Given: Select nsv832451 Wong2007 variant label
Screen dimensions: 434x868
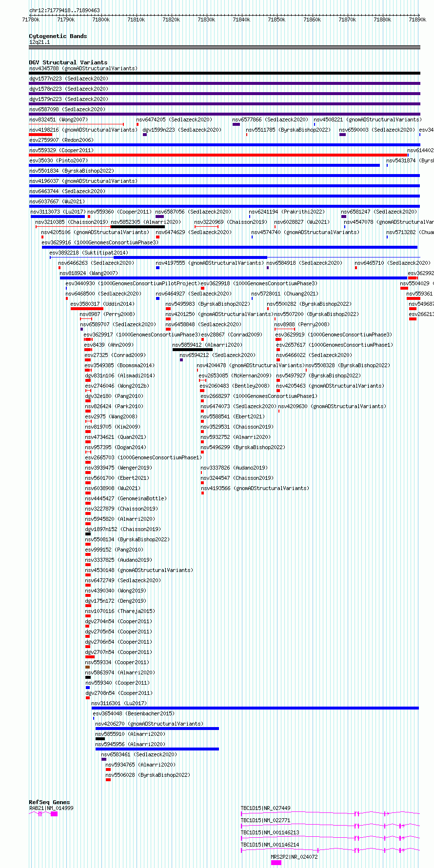Looking at the screenshot, I should click(59, 119).
